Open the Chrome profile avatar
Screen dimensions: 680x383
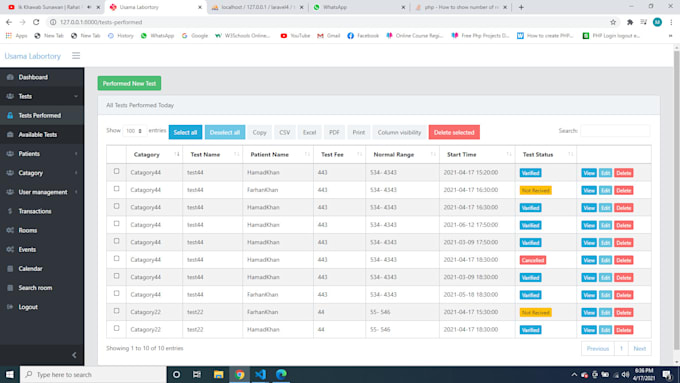pos(657,22)
